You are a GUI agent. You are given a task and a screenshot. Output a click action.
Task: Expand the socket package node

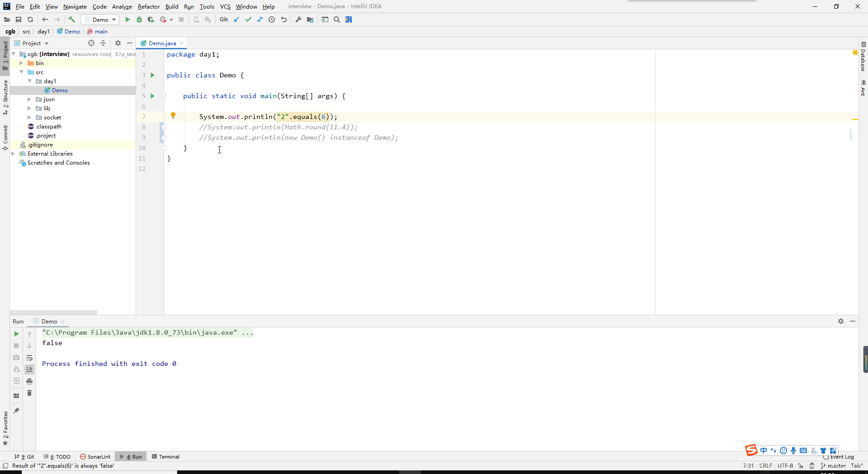[x=29, y=118]
